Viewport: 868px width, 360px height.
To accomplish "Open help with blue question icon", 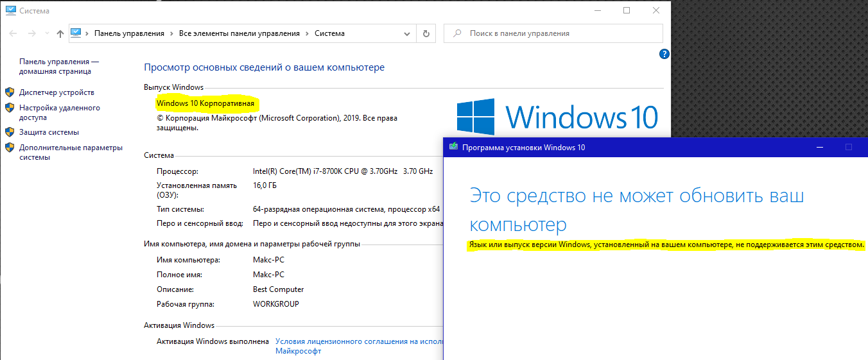I will pos(664,55).
